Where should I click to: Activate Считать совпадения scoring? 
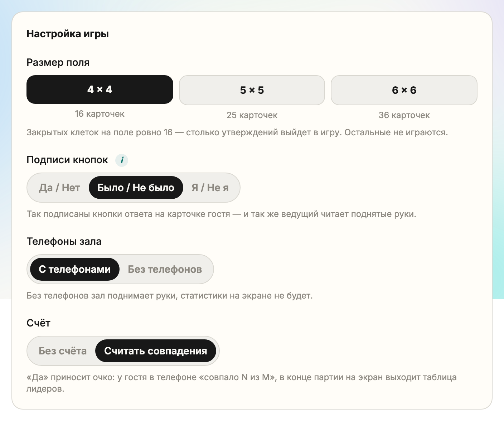(x=156, y=351)
